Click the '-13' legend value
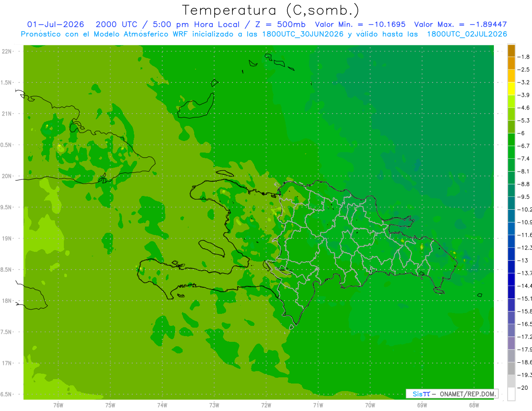 pyautogui.click(x=523, y=260)
